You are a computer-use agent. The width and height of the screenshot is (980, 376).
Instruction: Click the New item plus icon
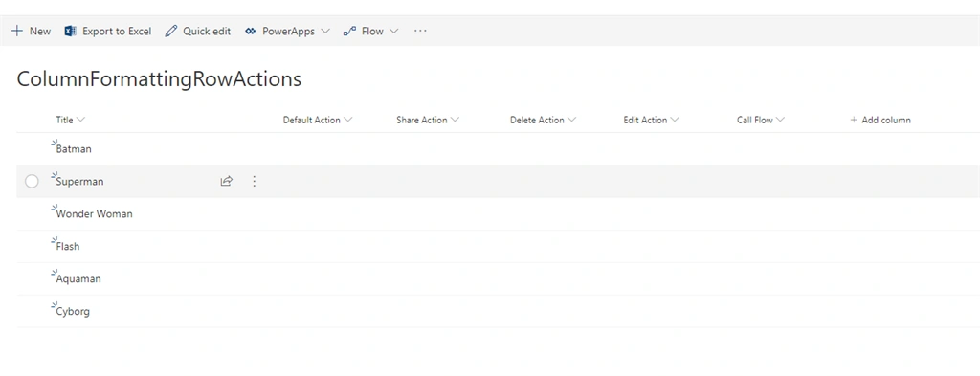17,32
